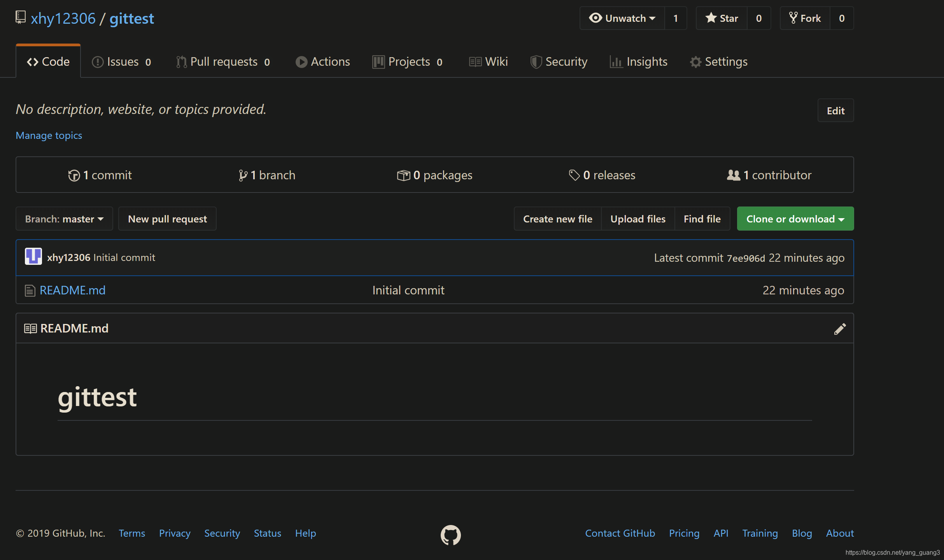View the 1 commit history
This screenshot has height=560, width=944.
click(100, 175)
